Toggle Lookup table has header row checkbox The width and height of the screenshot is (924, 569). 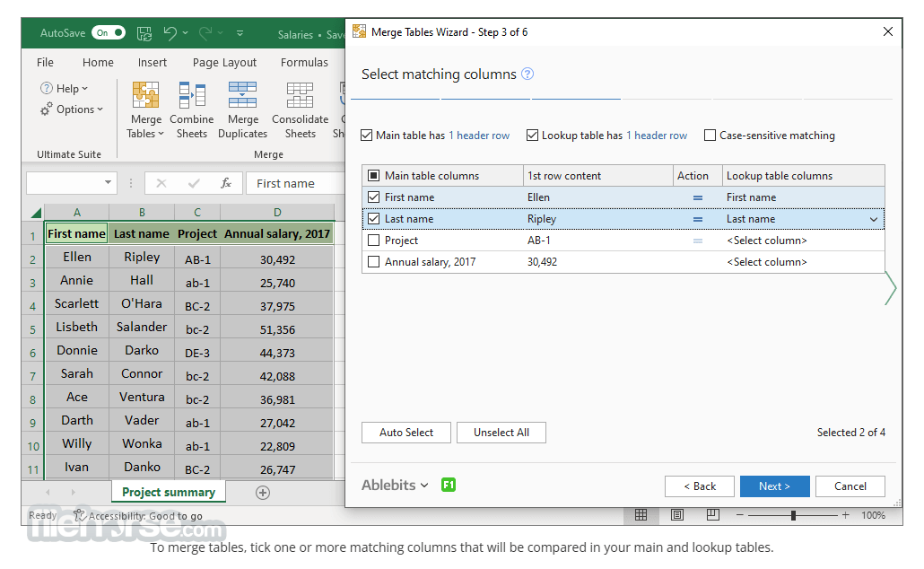coord(532,135)
